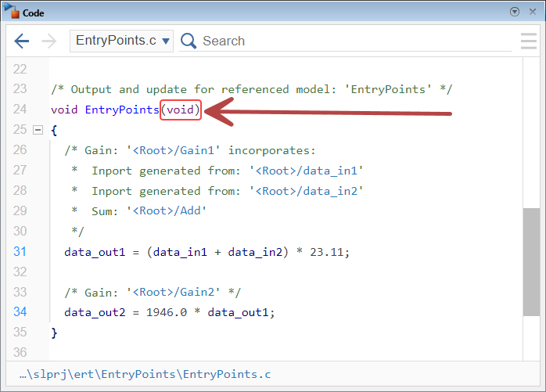
Task: Open the hamburger options menu
Action: coord(529,41)
